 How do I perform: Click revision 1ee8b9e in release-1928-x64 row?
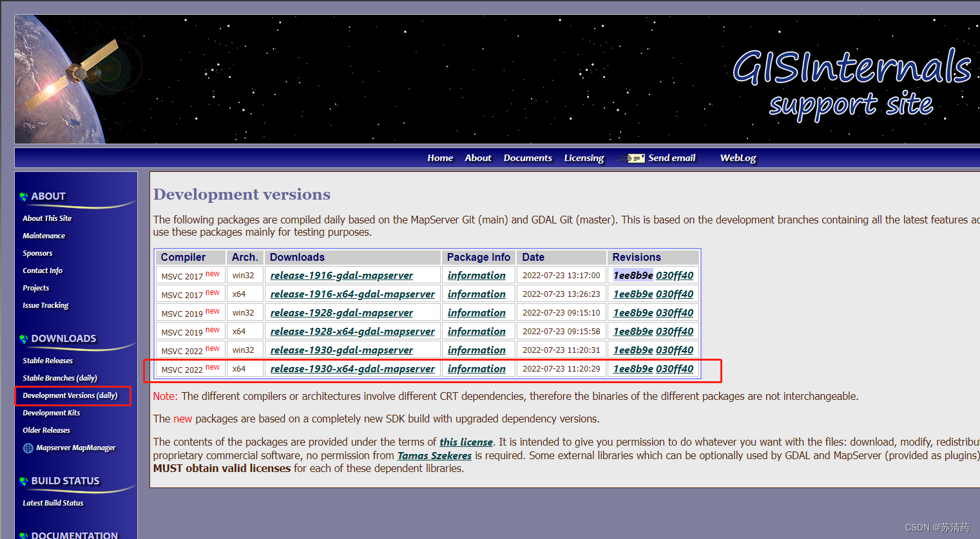633,332
